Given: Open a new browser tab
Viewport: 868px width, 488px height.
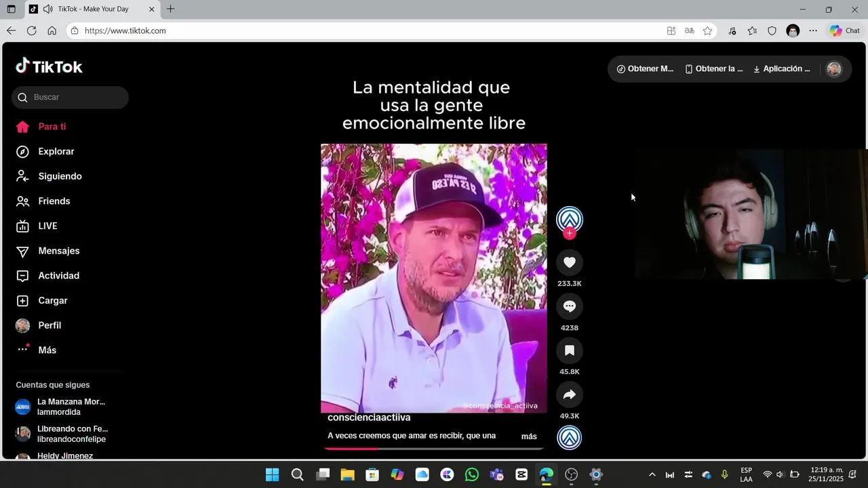Looking at the screenshot, I should [x=170, y=9].
